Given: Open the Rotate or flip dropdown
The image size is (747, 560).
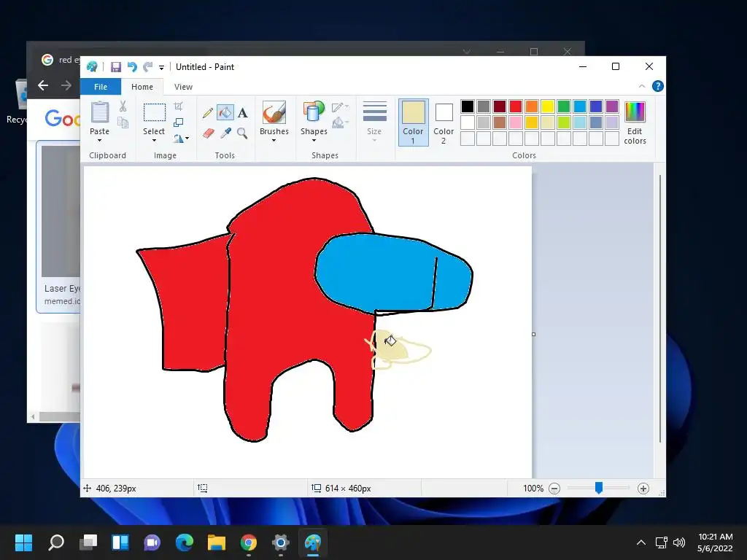Looking at the screenshot, I should [181, 139].
